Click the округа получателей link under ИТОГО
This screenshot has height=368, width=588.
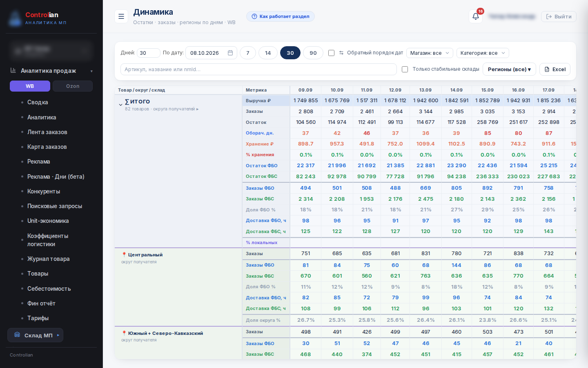point(176,109)
